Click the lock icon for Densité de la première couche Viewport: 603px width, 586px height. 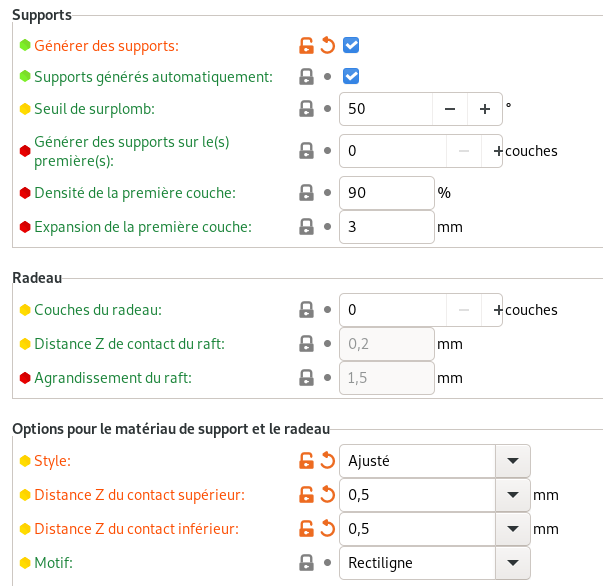[306, 193]
